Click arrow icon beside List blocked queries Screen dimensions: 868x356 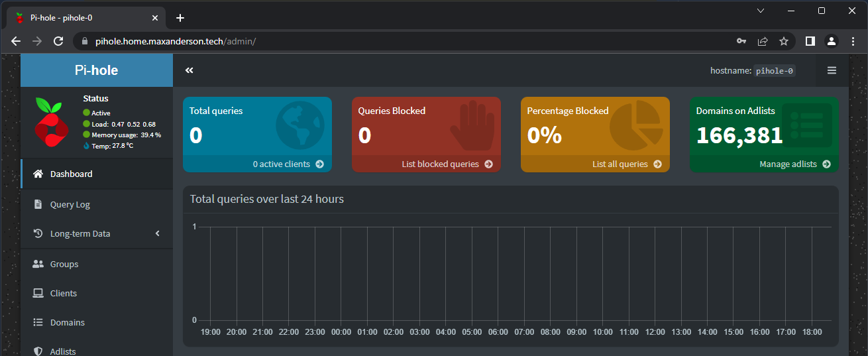coord(488,164)
